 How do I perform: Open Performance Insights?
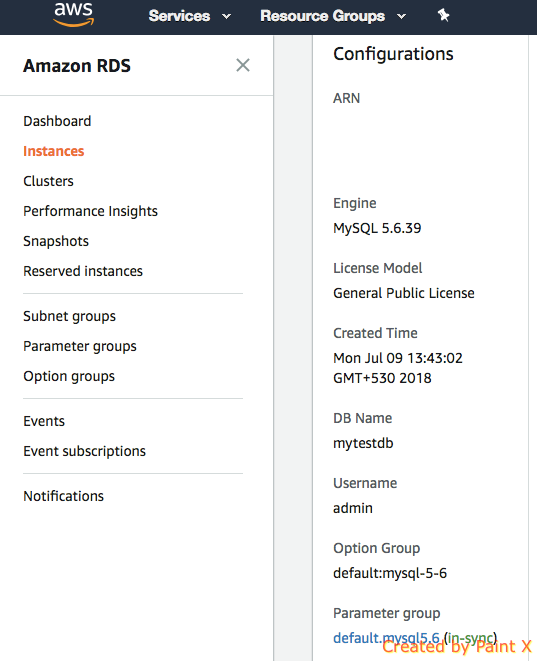91,211
